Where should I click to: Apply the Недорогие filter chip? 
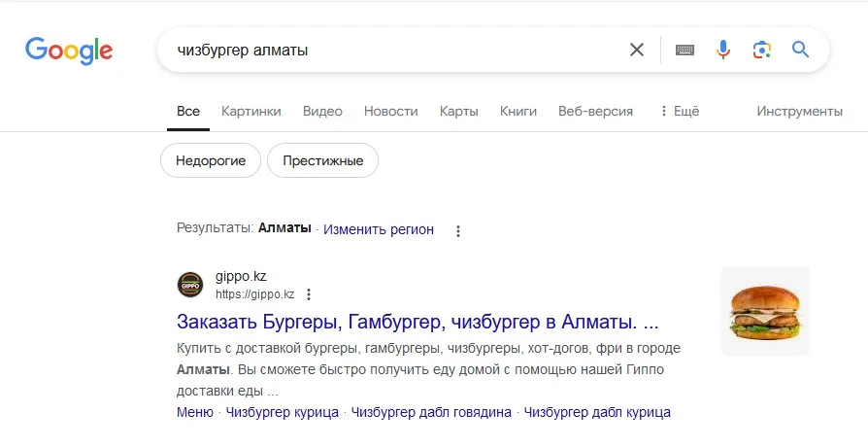(211, 160)
